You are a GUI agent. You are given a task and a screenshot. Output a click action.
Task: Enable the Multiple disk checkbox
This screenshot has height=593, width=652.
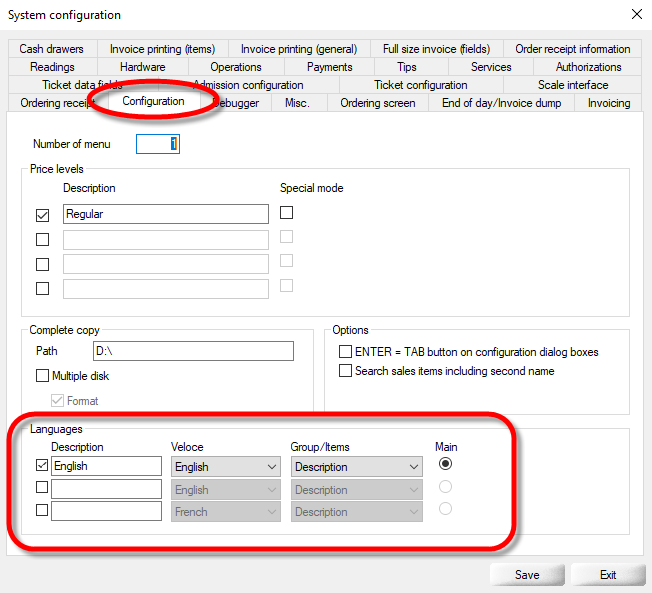click(x=43, y=376)
